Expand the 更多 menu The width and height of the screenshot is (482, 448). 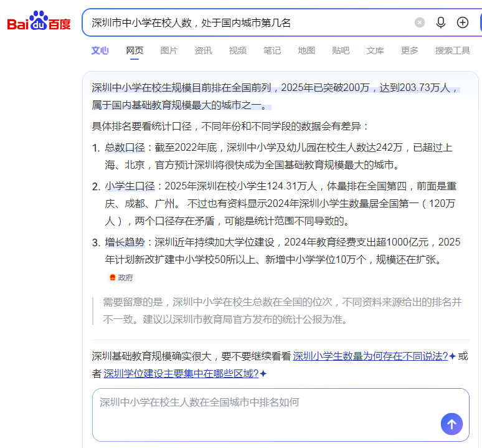410,50
